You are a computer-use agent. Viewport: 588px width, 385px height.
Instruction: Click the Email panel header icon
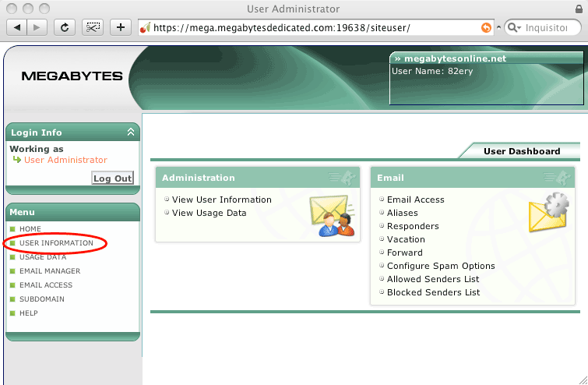pyautogui.click(x=557, y=178)
